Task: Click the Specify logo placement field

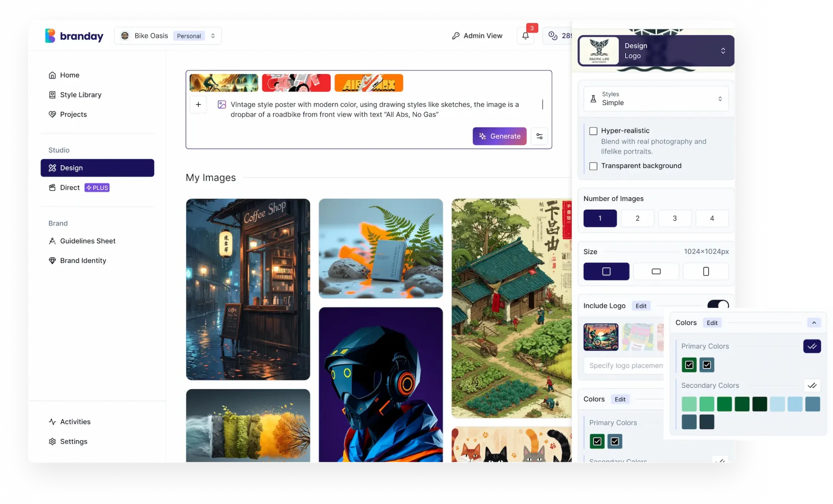Action: 624,366
